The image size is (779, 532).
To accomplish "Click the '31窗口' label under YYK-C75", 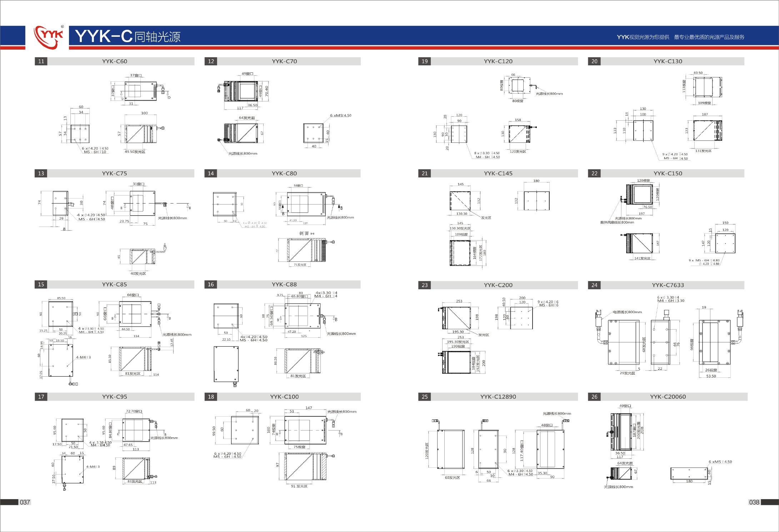I will click(139, 184).
